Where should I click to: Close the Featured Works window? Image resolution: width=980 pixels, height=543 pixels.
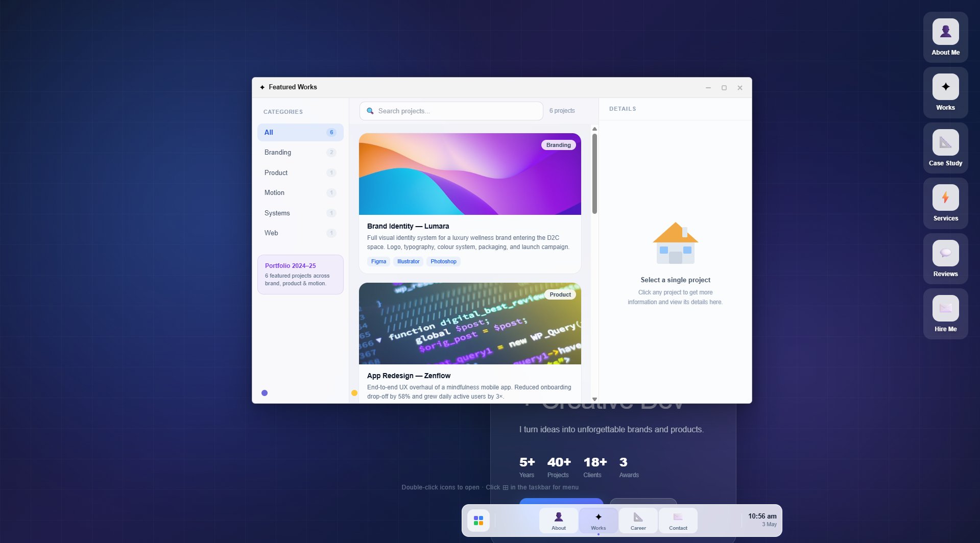740,88
